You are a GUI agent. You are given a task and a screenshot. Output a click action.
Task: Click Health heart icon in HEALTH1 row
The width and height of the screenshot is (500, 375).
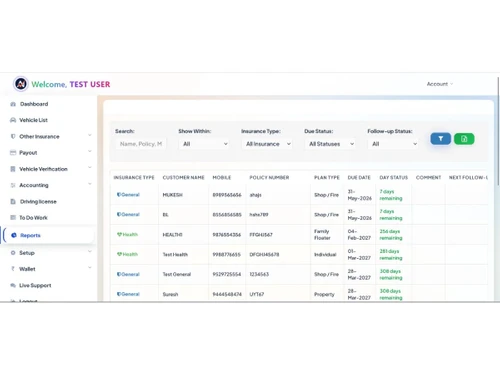[119, 234]
